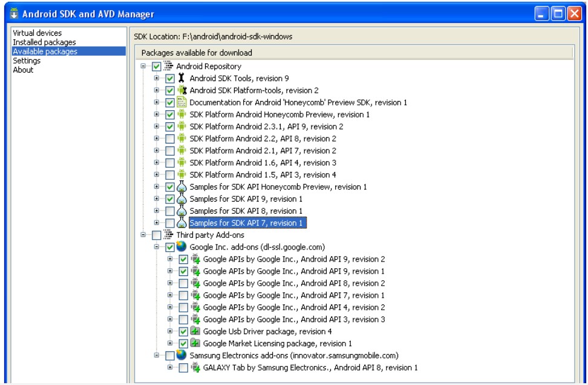Open the Virtual devices page
This screenshot has width=588, height=385.
(x=37, y=33)
